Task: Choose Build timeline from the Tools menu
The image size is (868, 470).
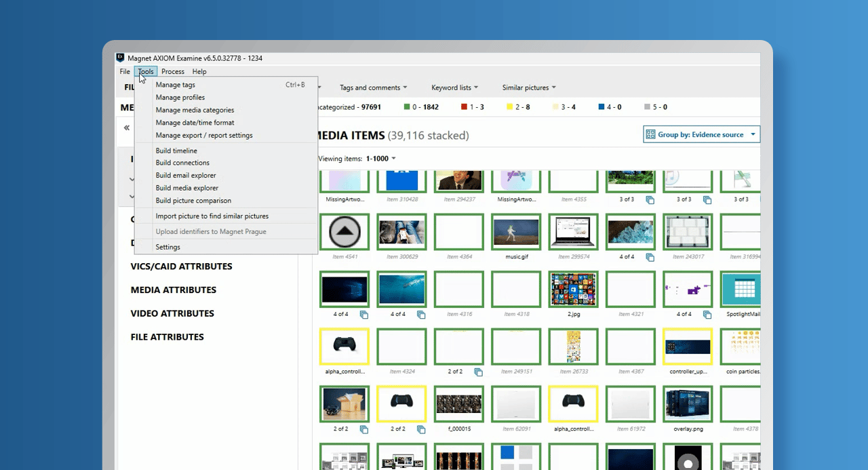Action: coord(176,151)
